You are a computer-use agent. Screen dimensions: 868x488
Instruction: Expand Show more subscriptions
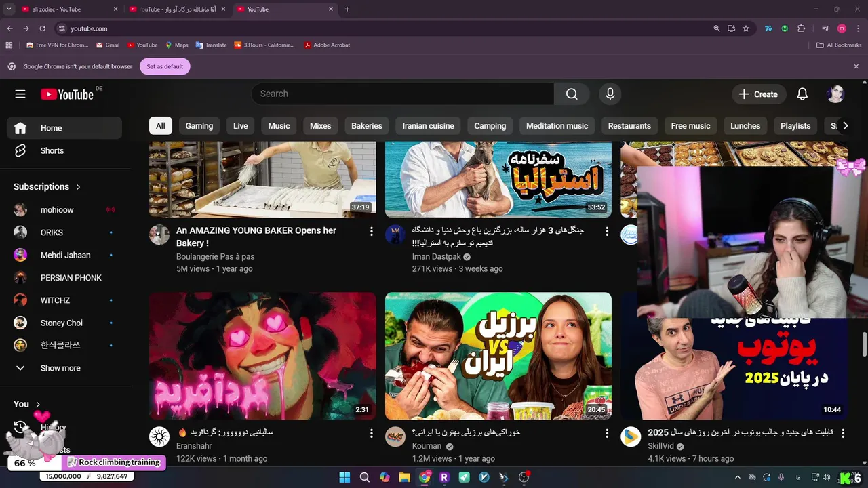64,368
